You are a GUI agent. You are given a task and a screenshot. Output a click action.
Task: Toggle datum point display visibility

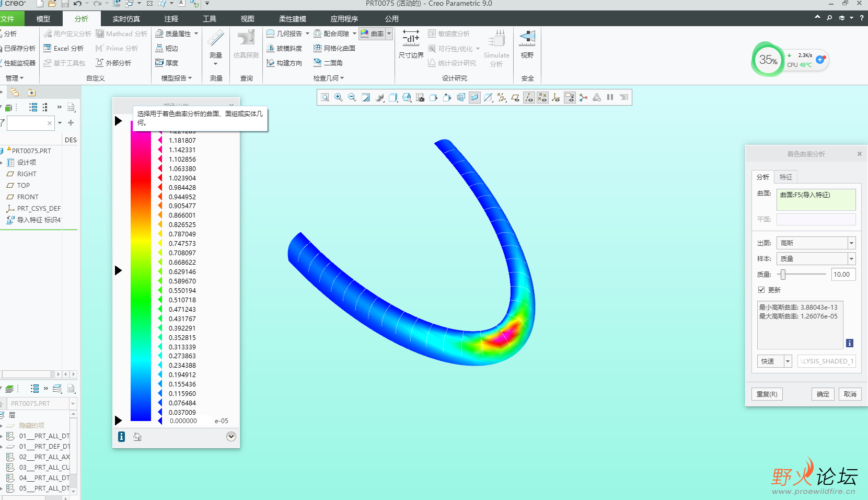point(542,97)
